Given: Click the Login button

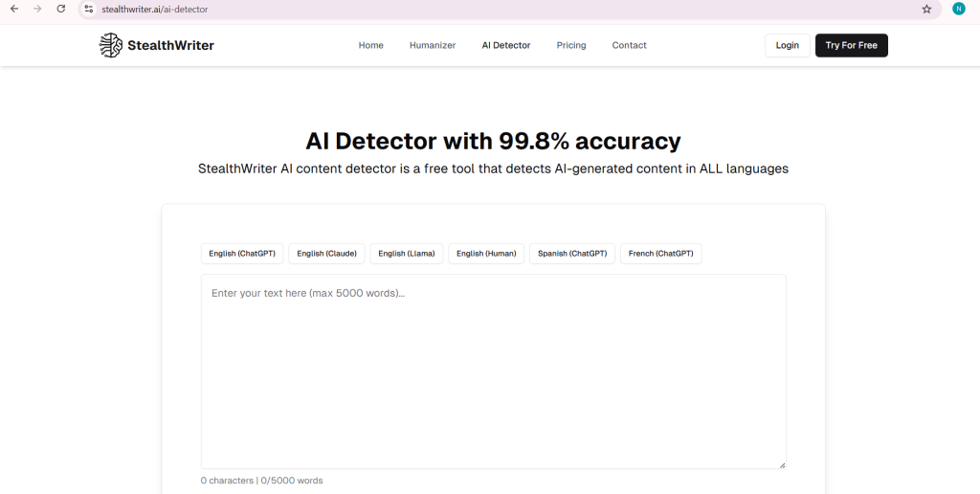Looking at the screenshot, I should (787, 45).
